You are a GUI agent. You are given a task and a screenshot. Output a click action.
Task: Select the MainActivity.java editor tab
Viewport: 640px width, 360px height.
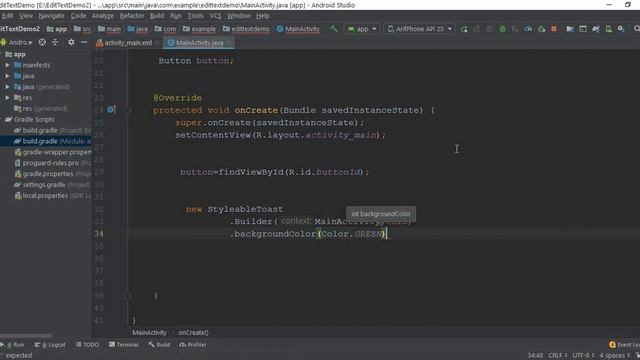(x=199, y=43)
